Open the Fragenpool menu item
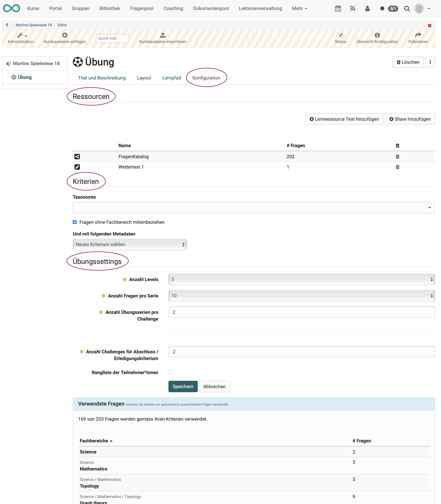Screen dimensions: 441x504 142,8
